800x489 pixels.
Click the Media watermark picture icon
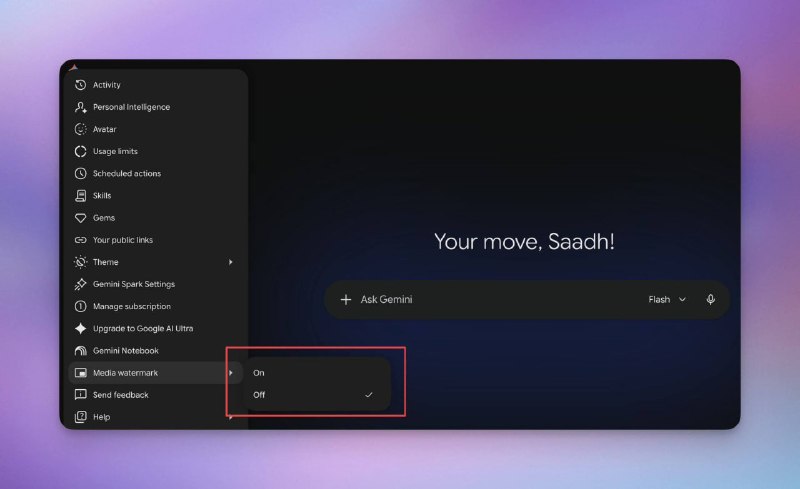coord(81,373)
